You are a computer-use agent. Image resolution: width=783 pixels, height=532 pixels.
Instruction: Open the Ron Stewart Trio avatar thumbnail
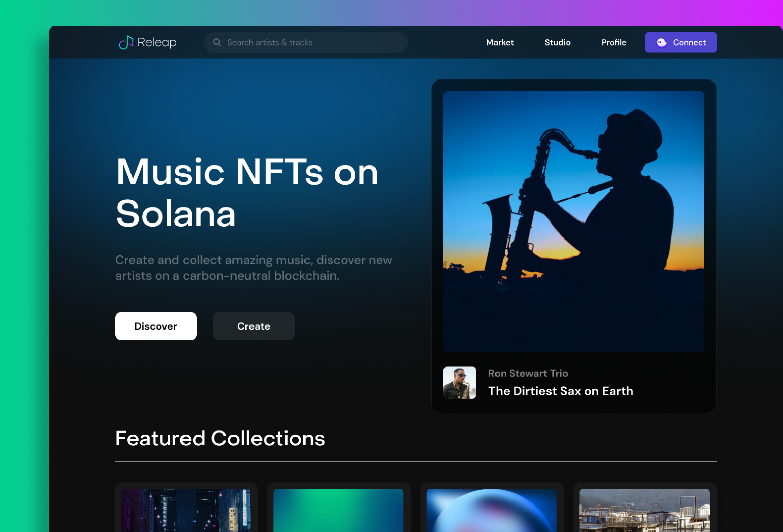[459, 383]
